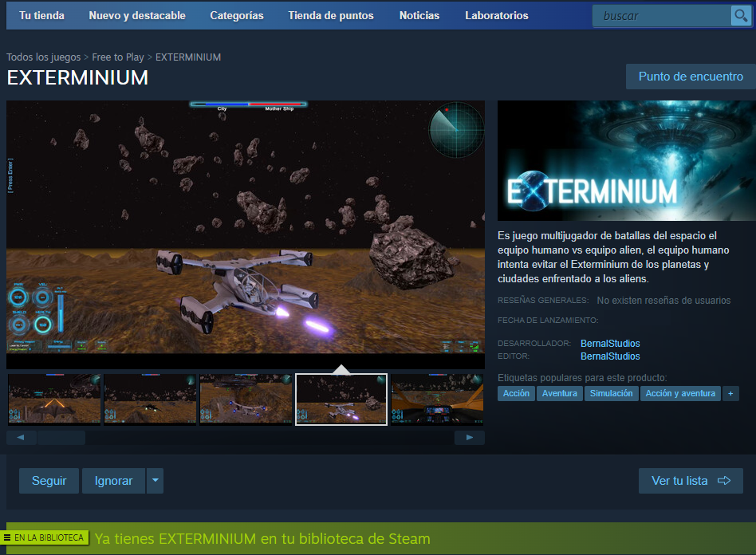
Task: Select the first screenshot thumbnail
Action: pyautogui.click(x=54, y=399)
